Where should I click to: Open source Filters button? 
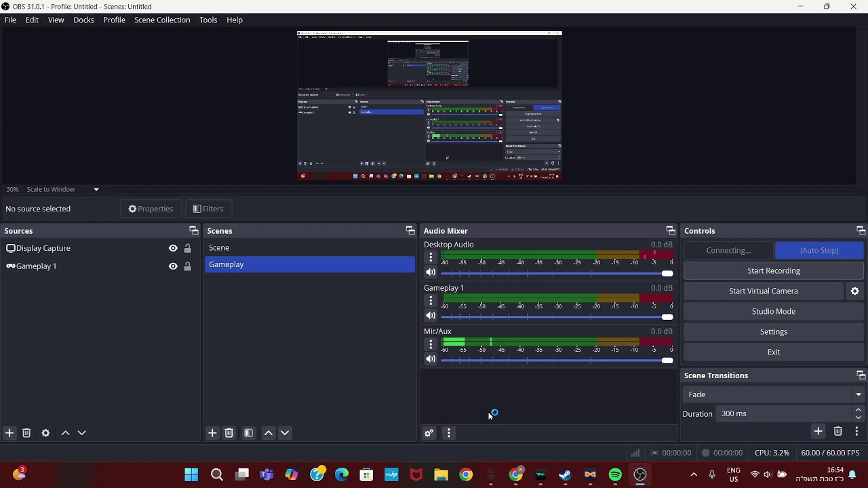point(208,209)
